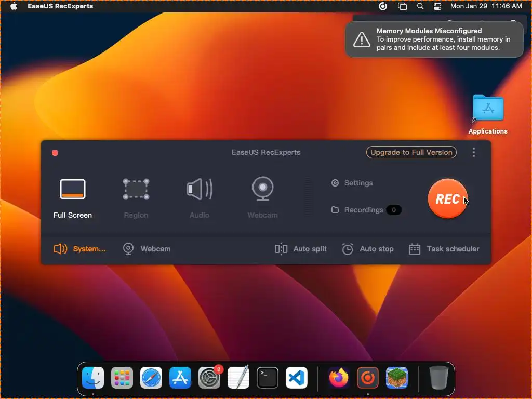Click the recordings count badge showing 0
532x399 pixels.
point(394,210)
